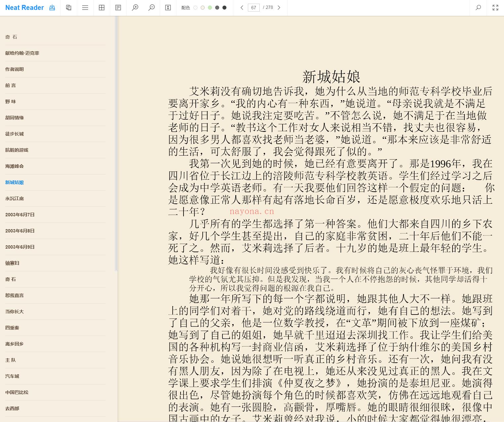Open chapter 主队
This screenshot has height=422, width=504.
coord(11,360)
